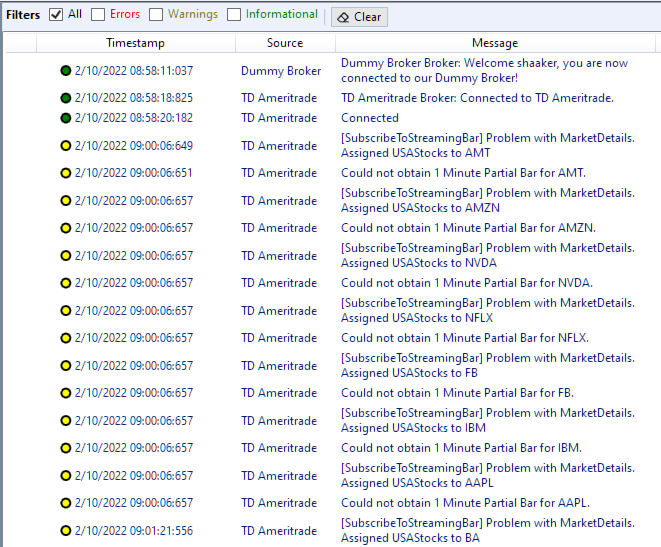Enable the Errors filter checkbox
The image size is (661, 547).
98,15
